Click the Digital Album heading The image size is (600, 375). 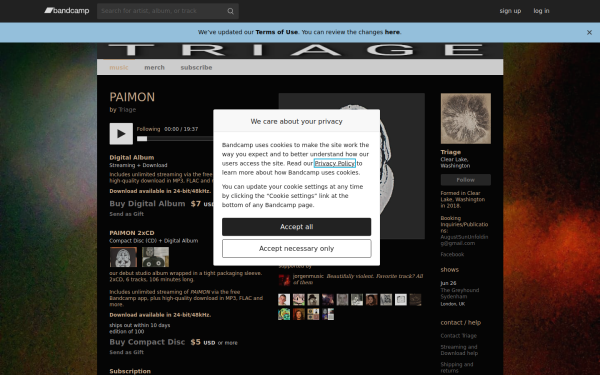pos(132,158)
